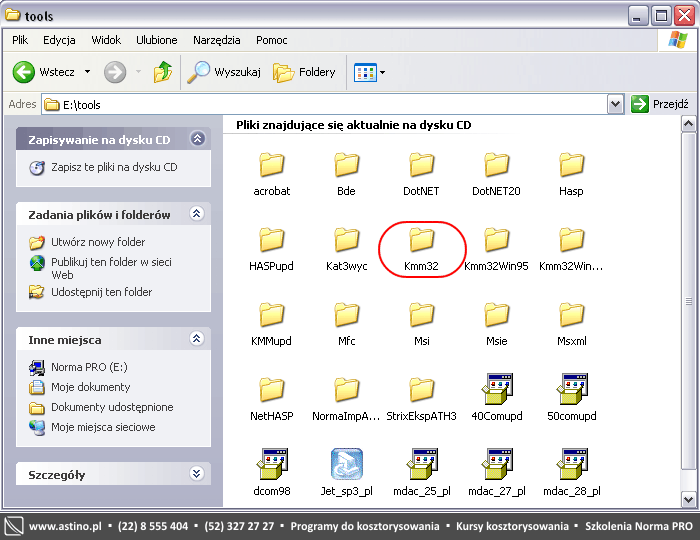
Task: Open the Edycja menu
Action: 59,40
